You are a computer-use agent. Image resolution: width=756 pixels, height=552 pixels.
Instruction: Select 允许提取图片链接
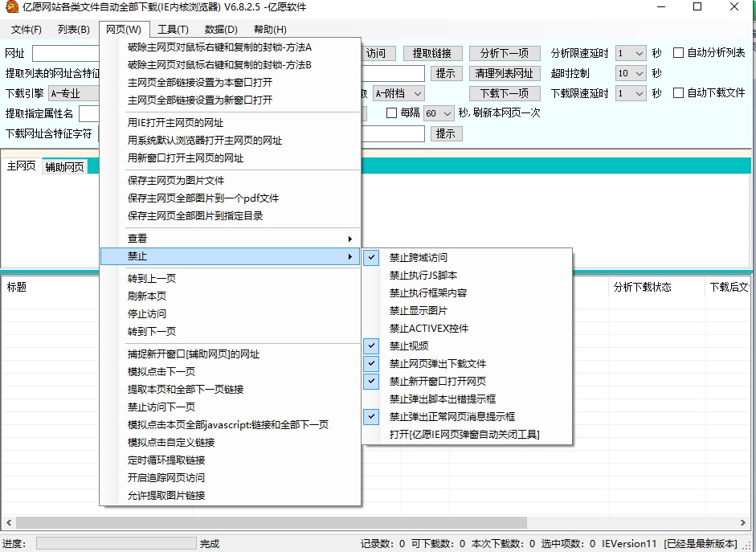tap(231, 496)
